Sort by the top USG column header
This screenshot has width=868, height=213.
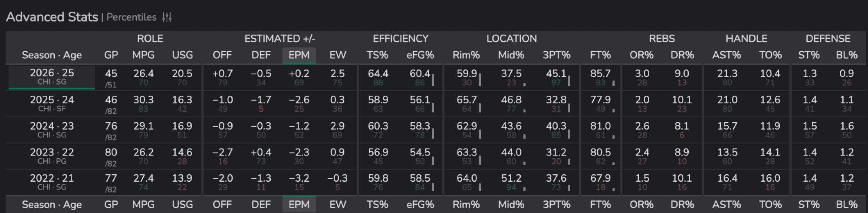point(182,55)
